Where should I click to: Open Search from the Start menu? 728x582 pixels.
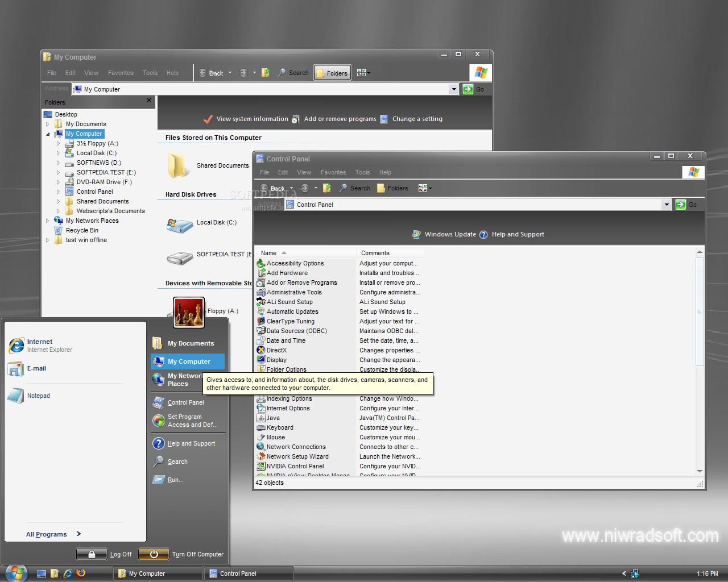click(170, 462)
